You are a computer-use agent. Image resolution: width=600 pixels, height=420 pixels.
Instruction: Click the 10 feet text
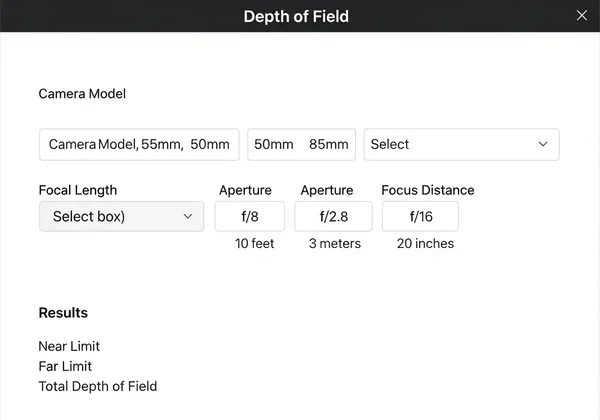pyautogui.click(x=254, y=243)
